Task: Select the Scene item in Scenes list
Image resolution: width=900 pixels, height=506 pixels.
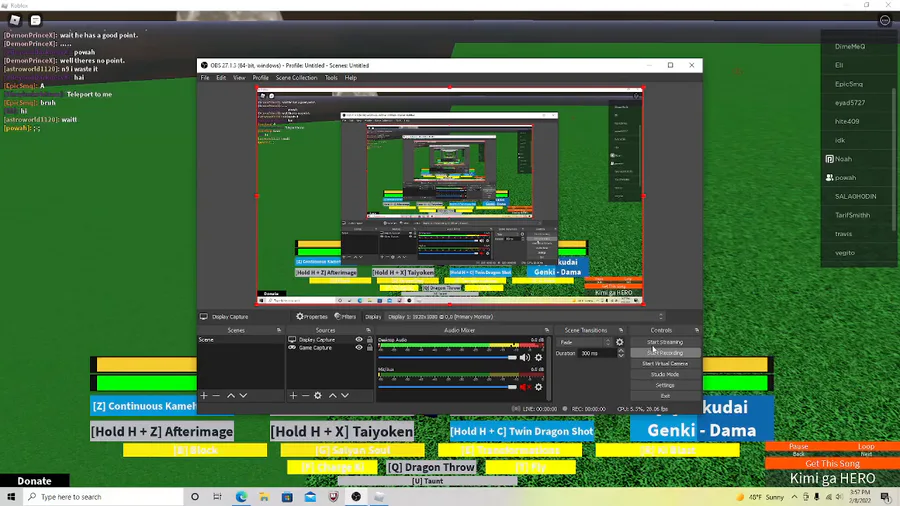Action: pos(240,340)
